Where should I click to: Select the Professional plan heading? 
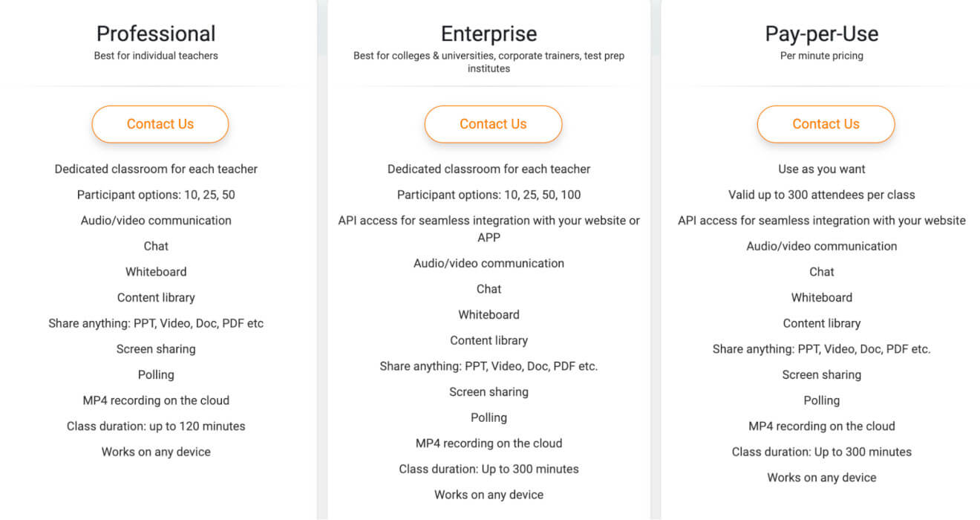coord(156,33)
